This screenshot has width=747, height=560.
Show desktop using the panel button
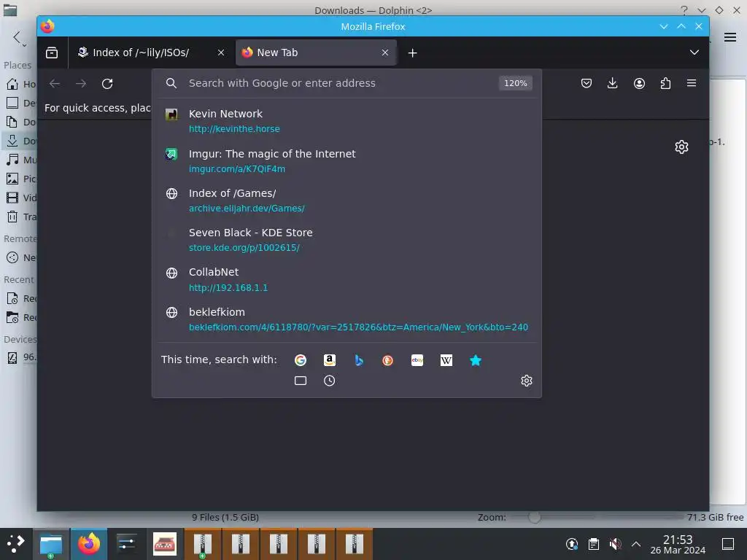click(x=728, y=544)
